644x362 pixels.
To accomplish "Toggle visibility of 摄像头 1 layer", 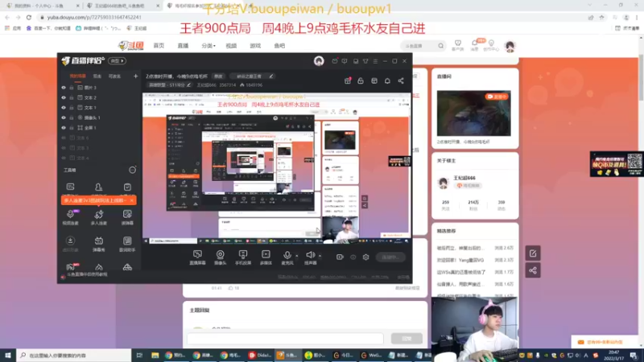I will point(64,117).
